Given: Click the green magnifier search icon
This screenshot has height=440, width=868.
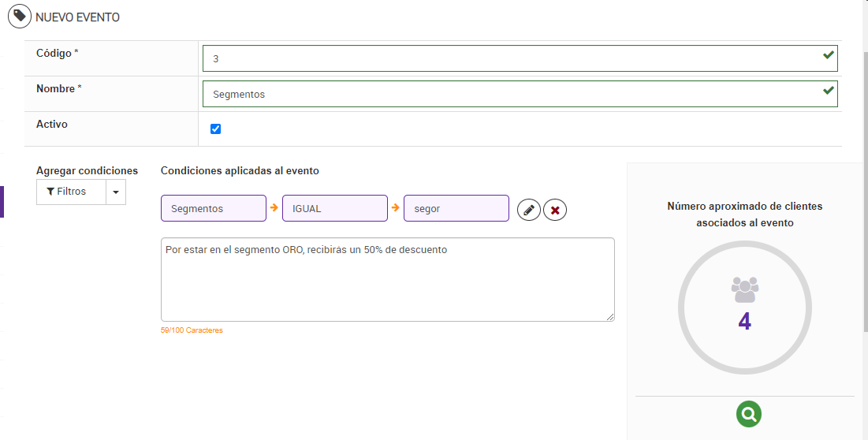Looking at the screenshot, I should [749, 413].
